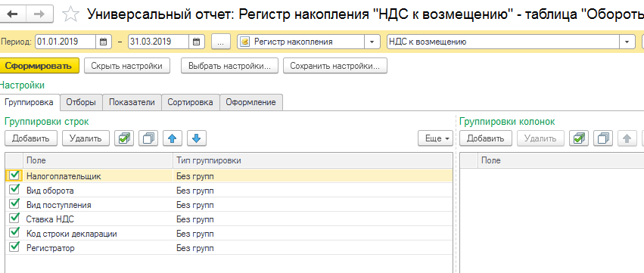Toggle checkbox for Код строки декларации

(14, 233)
